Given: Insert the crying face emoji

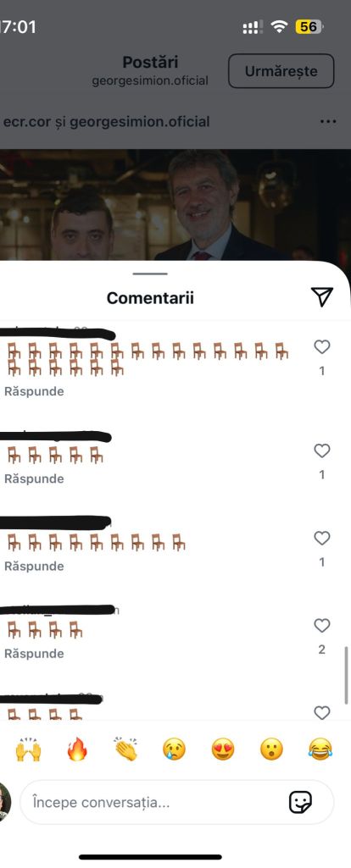Looking at the screenshot, I should tap(174, 749).
